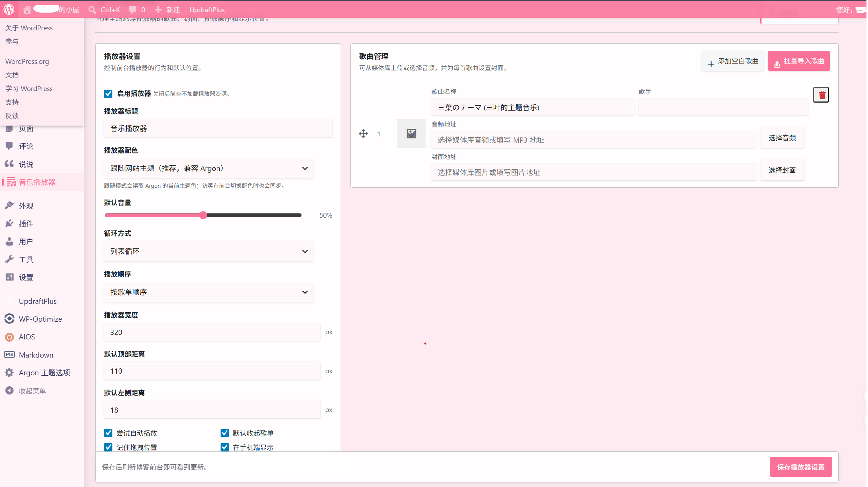The height and width of the screenshot is (487, 868).
Task: Click the cover image placeholder thumbnail
Action: 411,134
